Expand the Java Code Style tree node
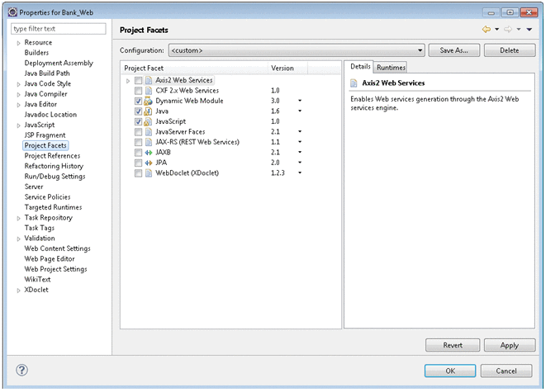 click(x=18, y=83)
